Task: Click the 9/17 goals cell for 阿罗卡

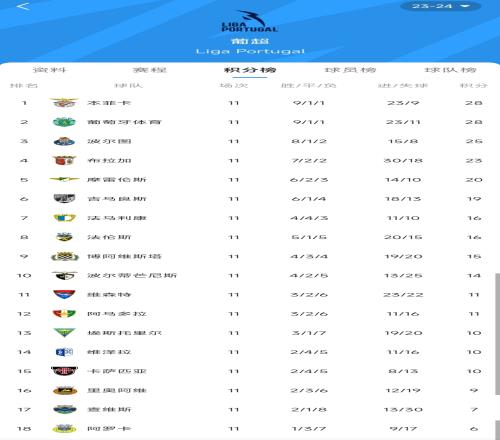Action: (x=403, y=429)
